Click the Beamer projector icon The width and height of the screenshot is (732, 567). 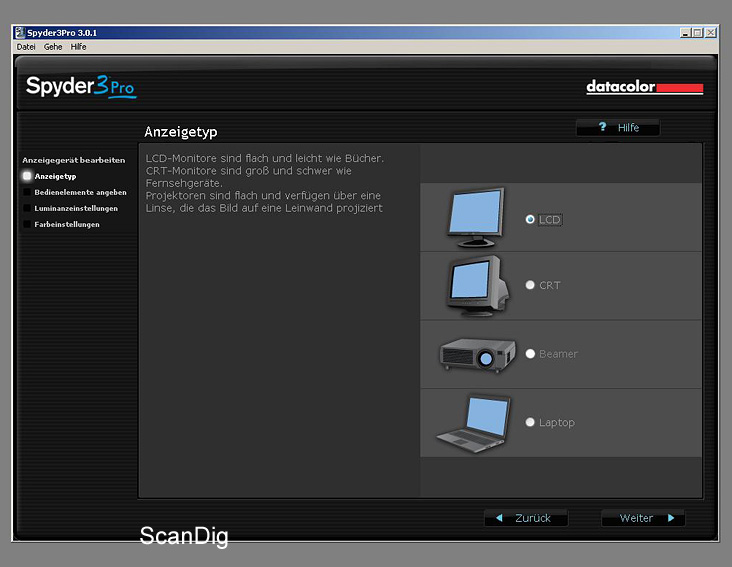coord(478,355)
